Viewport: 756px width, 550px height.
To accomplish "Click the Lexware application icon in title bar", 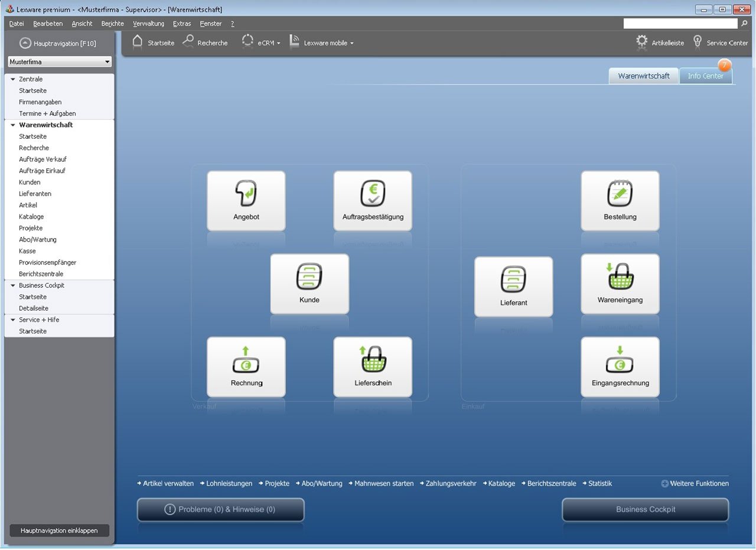I will 9,9.
